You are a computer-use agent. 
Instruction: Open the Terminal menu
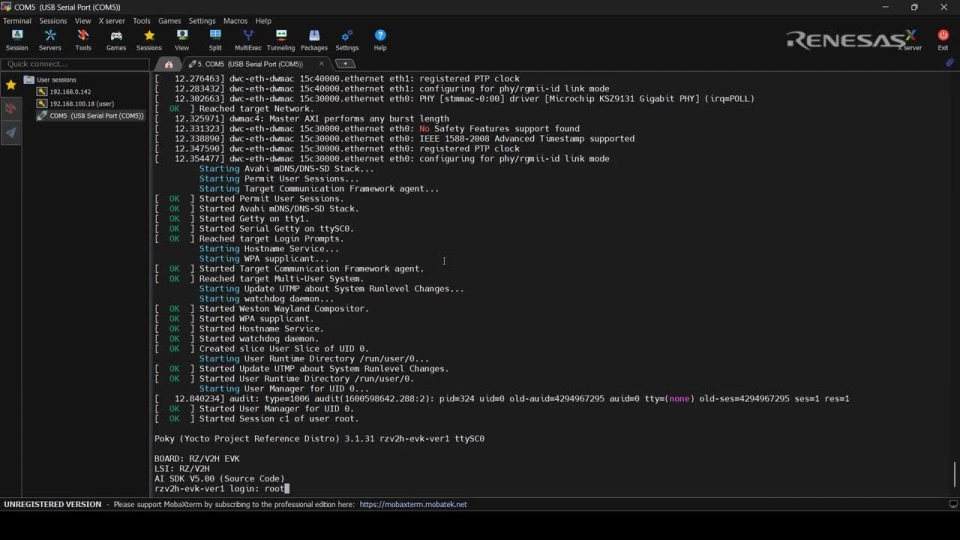click(17, 21)
